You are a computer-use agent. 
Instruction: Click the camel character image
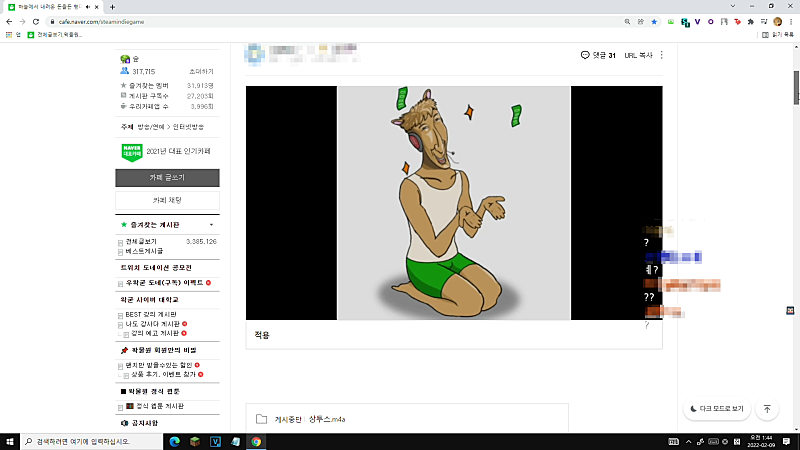click(x=454, y=203)
